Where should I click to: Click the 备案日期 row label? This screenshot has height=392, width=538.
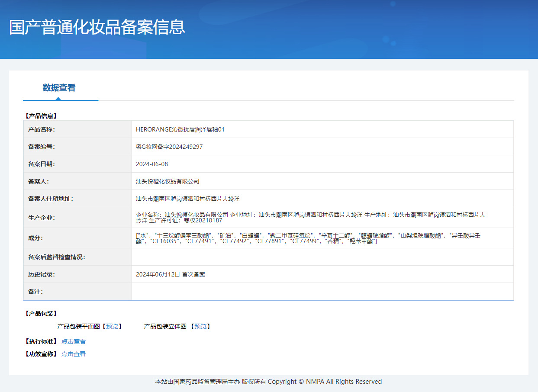pos(42,164)
